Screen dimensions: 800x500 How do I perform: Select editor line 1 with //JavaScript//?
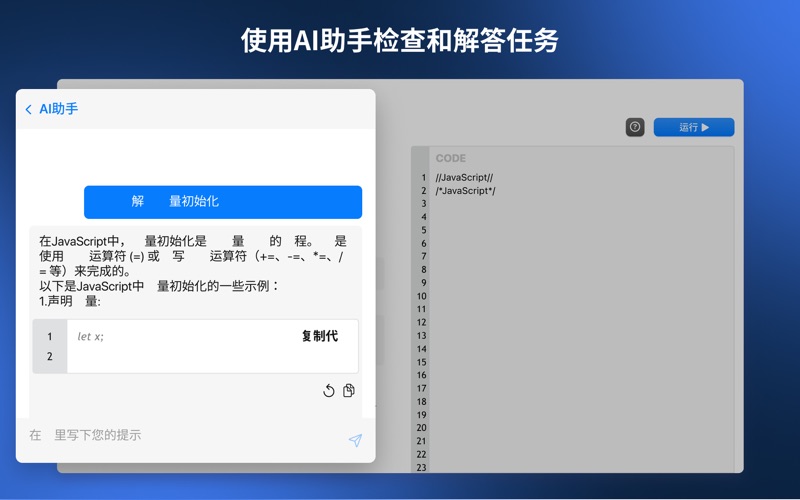(464, 178)
